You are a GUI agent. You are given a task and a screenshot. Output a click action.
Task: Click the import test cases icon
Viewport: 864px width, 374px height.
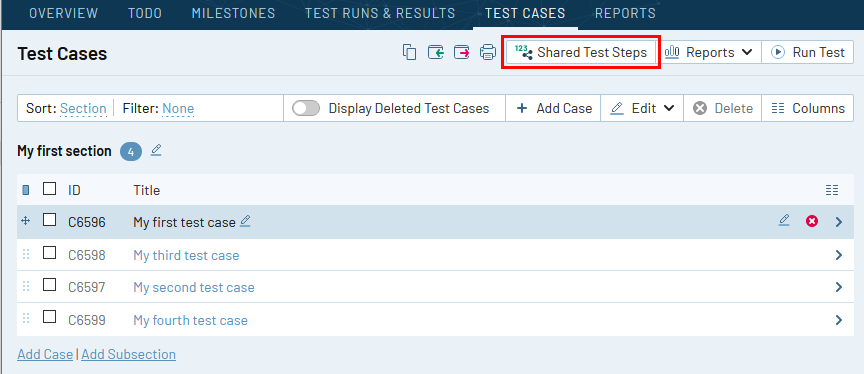click(436, 52)
